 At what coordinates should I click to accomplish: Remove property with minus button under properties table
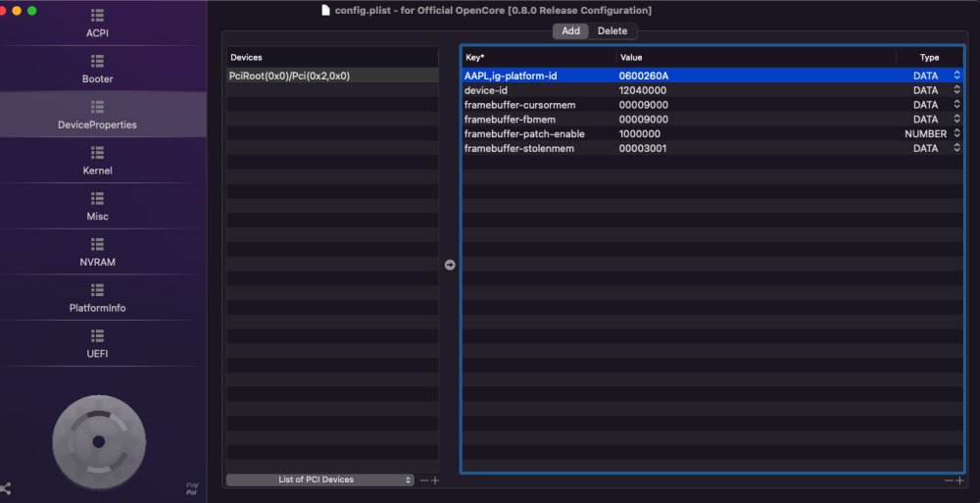(949, 480)
